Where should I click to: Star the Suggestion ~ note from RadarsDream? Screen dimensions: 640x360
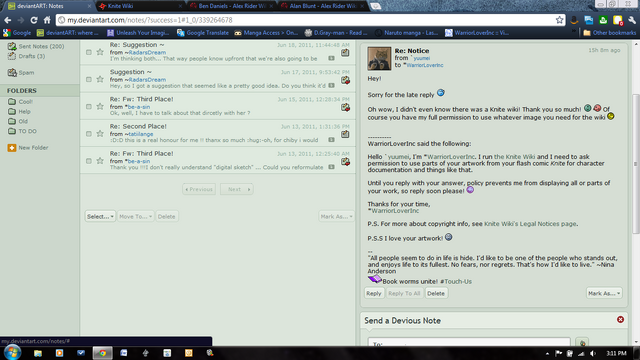click(x=100, y=79)
